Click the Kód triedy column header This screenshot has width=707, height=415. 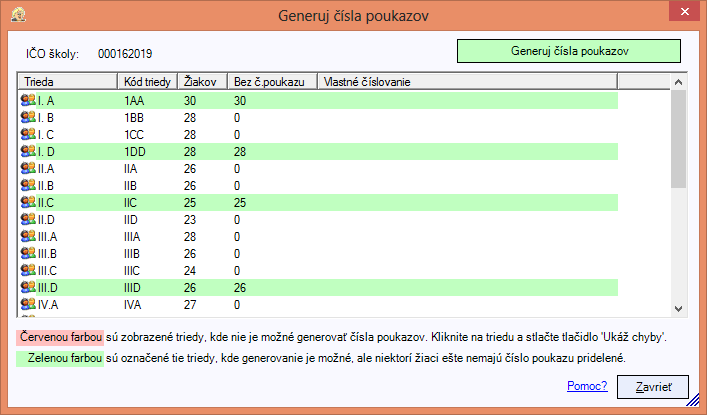coord(147,82)
